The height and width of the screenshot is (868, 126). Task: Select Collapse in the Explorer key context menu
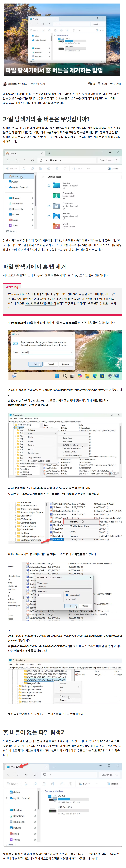point(32,430)
